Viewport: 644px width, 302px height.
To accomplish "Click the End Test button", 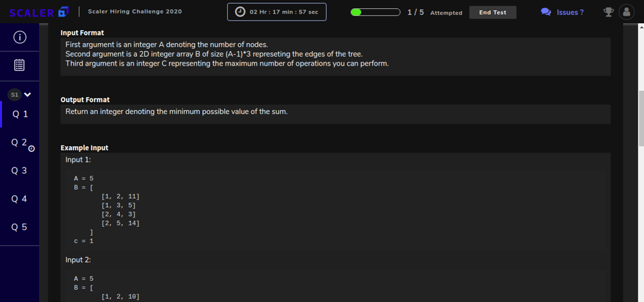I will click(493, 12).
